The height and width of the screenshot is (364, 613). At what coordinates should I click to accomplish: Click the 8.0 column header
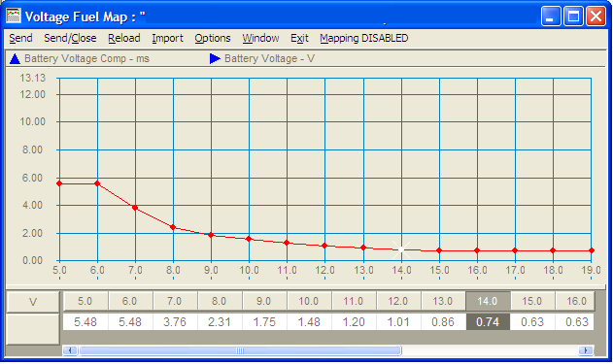tap(220, 301)
